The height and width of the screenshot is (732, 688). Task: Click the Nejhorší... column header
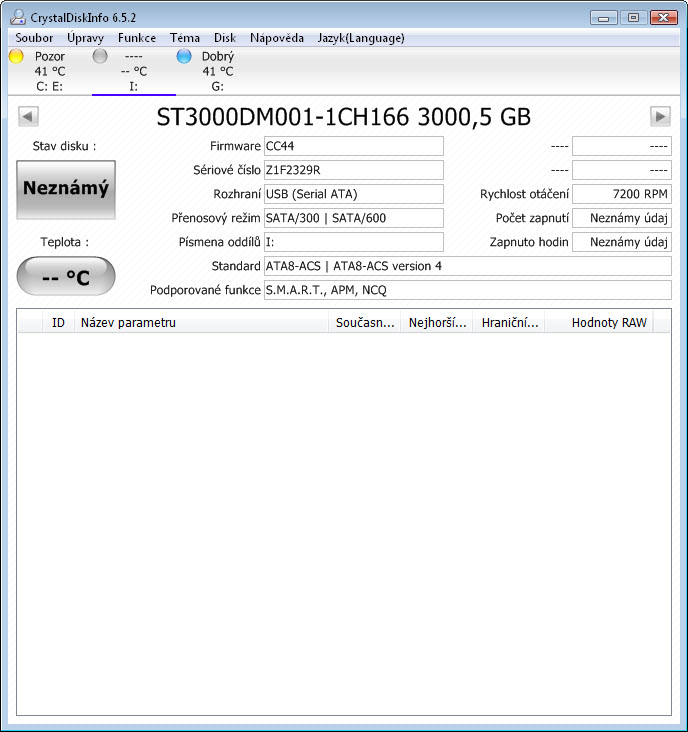pyautogui.click(x=437, y=323)
